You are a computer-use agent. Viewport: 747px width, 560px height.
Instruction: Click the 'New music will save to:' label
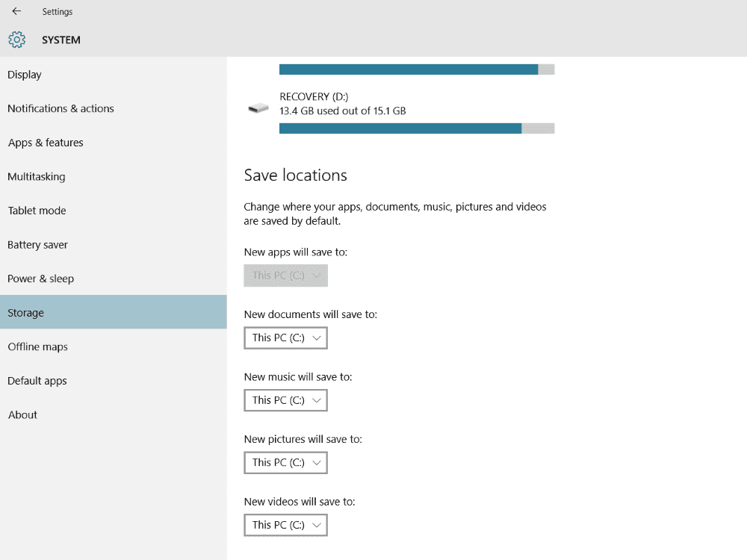pos(298,377)
